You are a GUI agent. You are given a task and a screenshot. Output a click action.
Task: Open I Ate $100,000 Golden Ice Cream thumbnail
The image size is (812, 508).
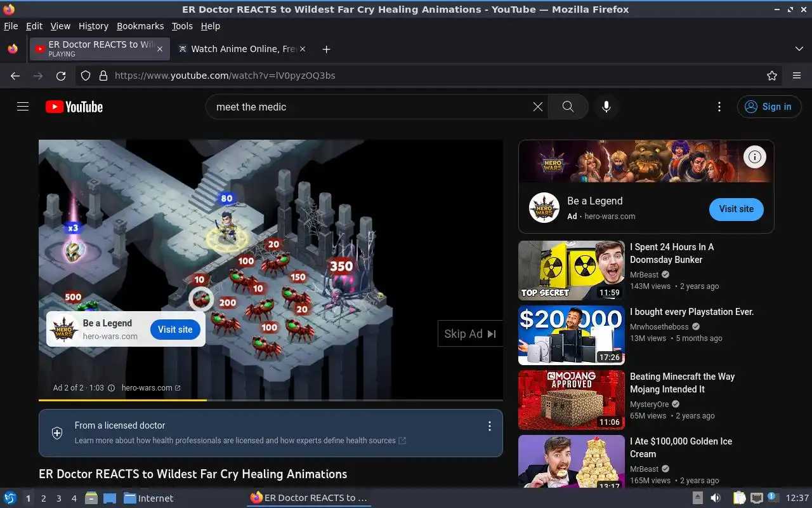[x=572, y=462]
